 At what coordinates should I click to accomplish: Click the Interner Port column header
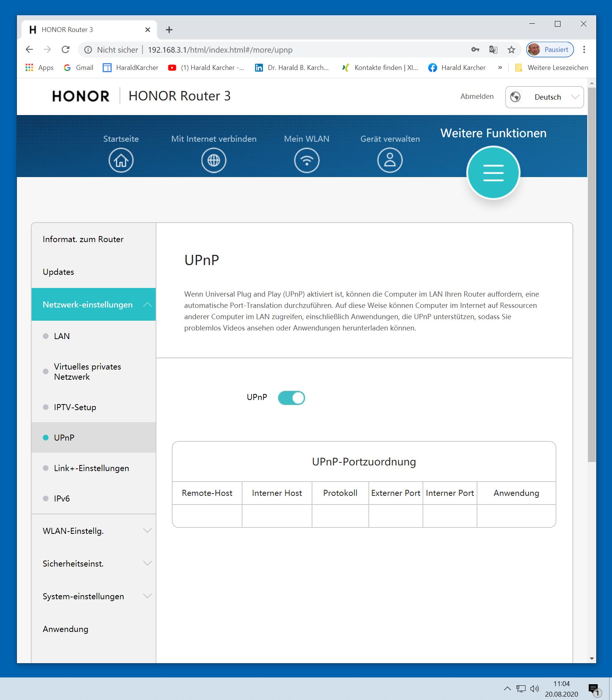[x=450, y=493]
